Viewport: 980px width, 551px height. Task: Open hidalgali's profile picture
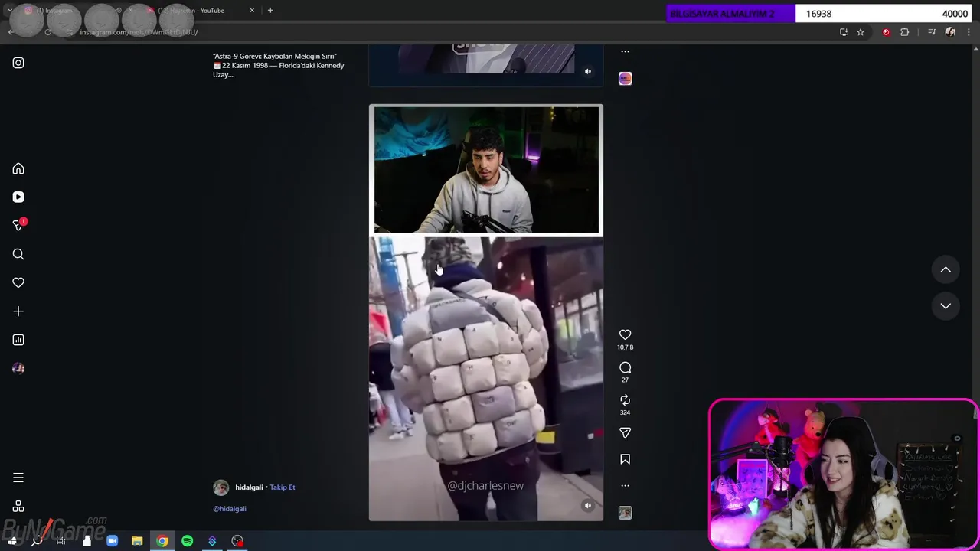point(220,487)
